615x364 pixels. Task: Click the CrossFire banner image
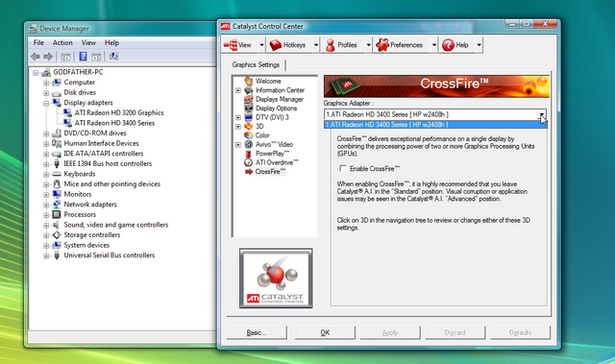point(436,86)
